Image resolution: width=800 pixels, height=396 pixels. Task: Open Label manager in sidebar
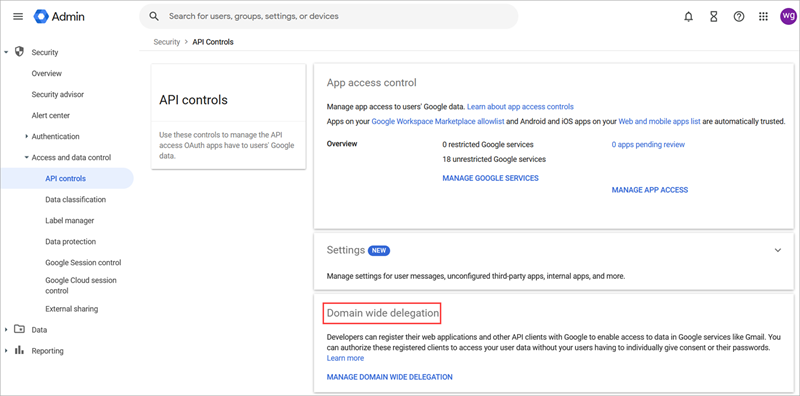(x=69, y=220)
